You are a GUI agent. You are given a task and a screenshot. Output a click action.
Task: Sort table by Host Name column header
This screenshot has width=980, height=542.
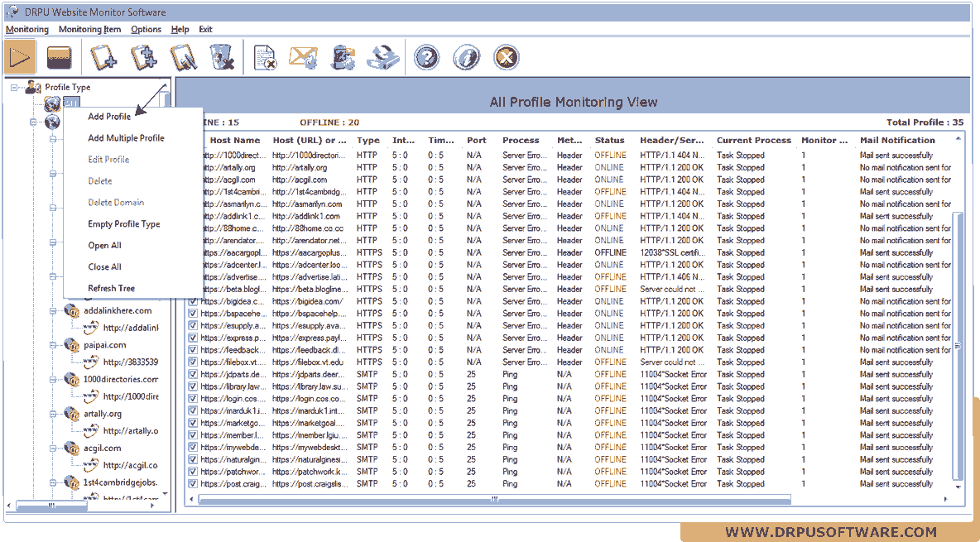coord(235,140)
